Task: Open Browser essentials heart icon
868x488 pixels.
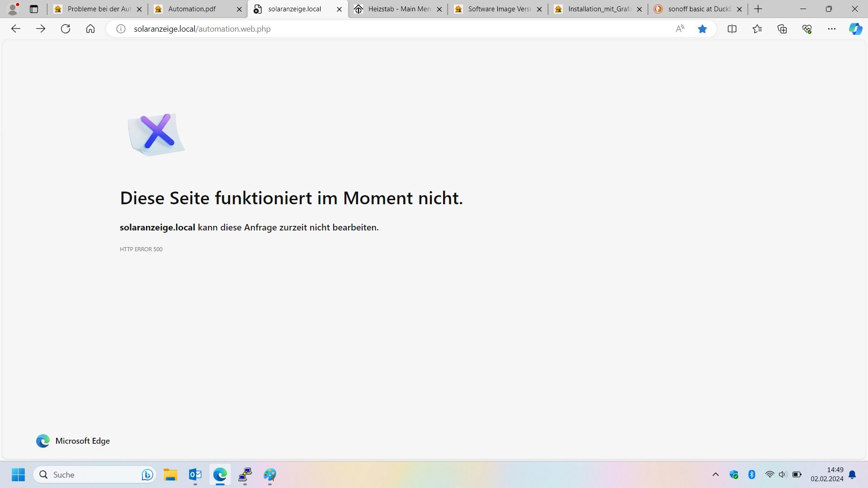Action: tap(807, 29)
